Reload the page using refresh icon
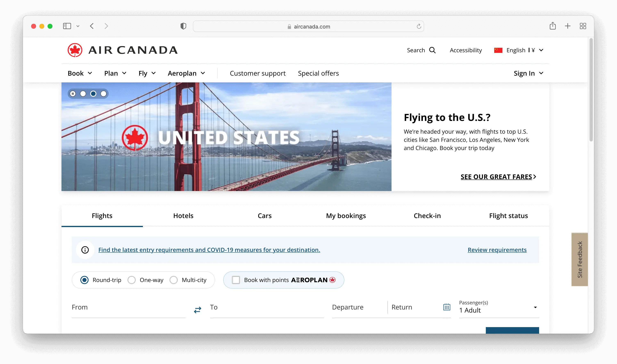617x364 pixels. 419,26
